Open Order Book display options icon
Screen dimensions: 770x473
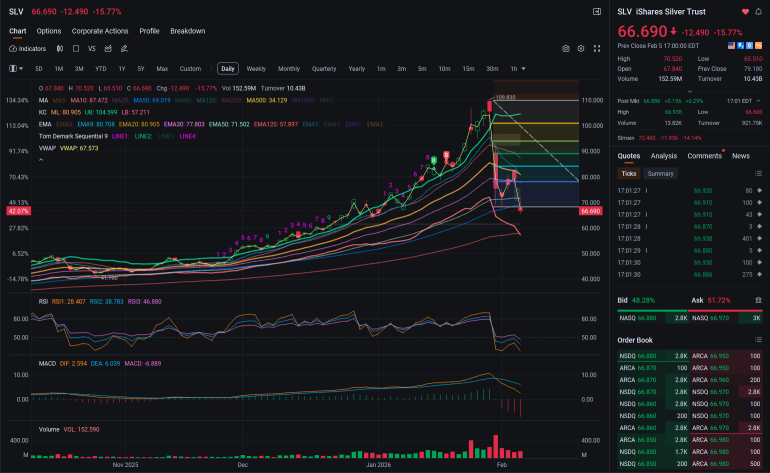click(x=758, y=340)
